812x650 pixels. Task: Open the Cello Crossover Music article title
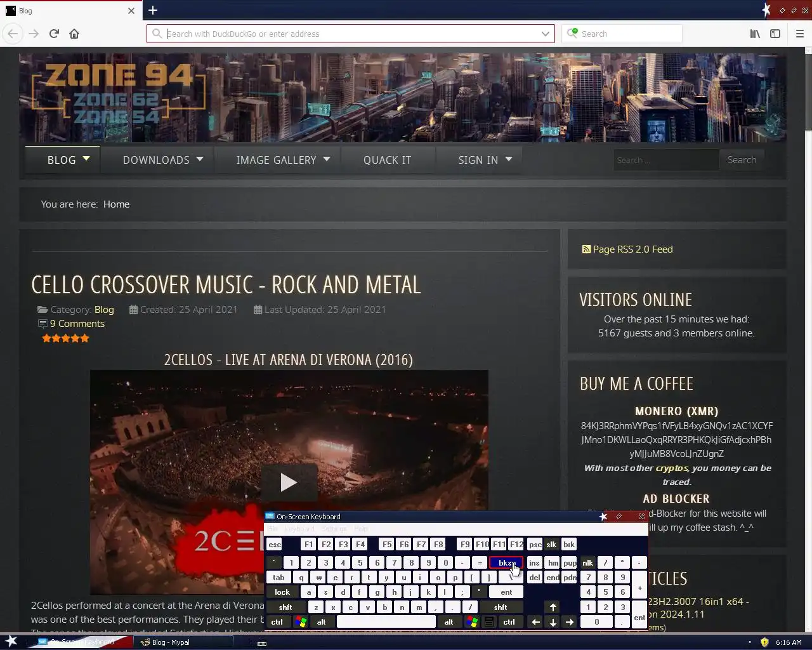(x=226, y=284)
